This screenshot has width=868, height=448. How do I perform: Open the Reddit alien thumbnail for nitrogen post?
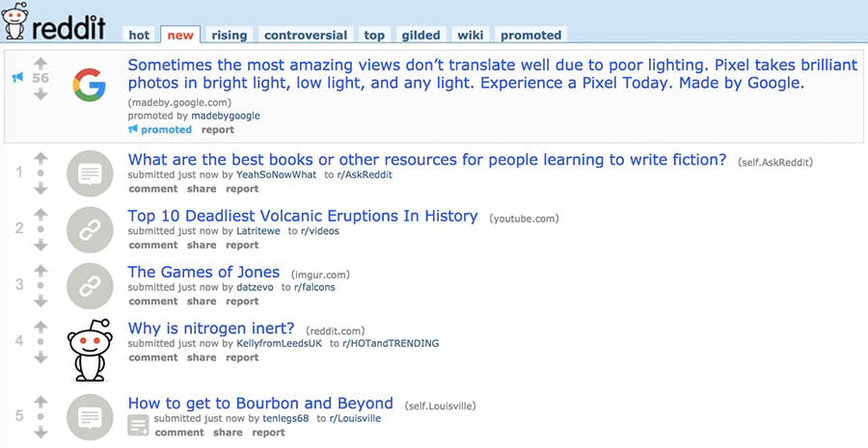coord(89,349)
